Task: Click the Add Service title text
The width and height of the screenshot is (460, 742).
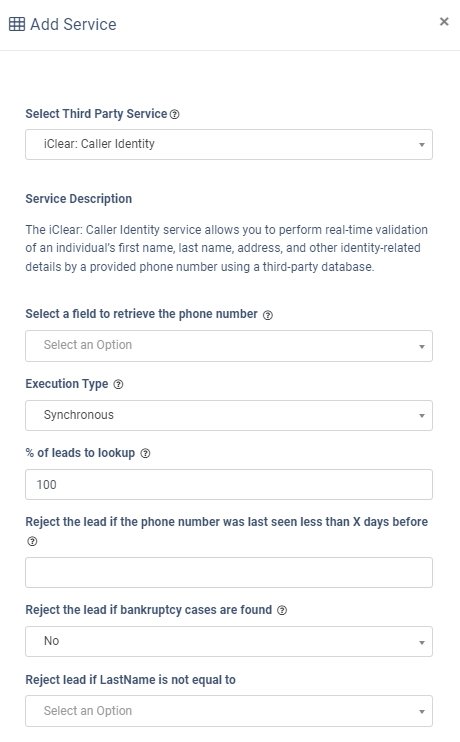Action: 73,24
